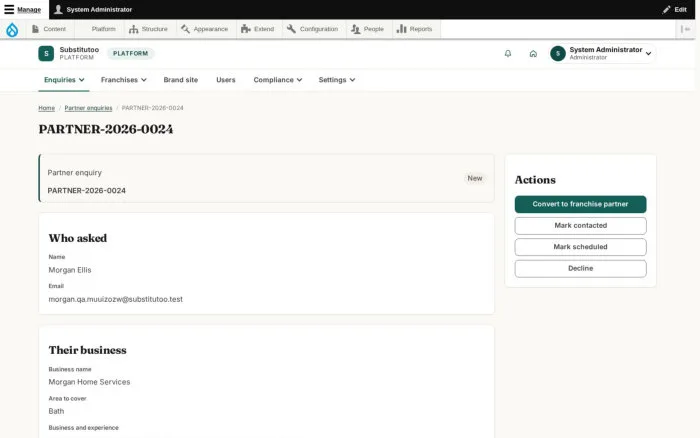Go to the Users tab
Image resolution: width=700 pixels, height=438 pixels.
pos(225,80)
